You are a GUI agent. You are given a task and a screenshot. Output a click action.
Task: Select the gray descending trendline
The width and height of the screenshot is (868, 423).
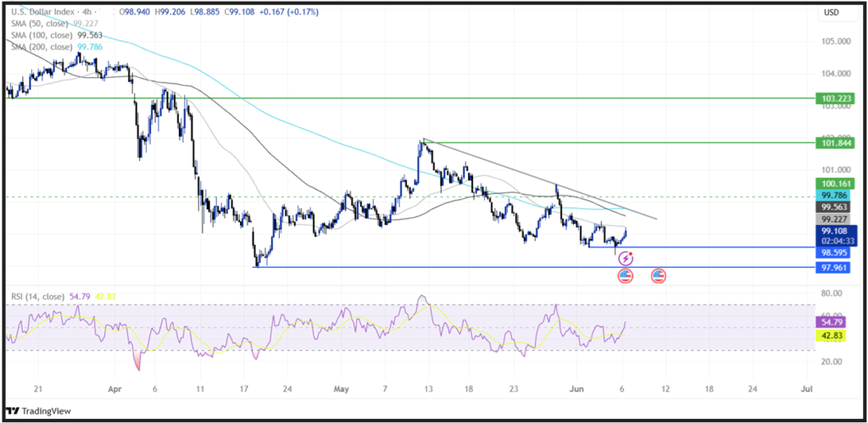tap(540, 178)
